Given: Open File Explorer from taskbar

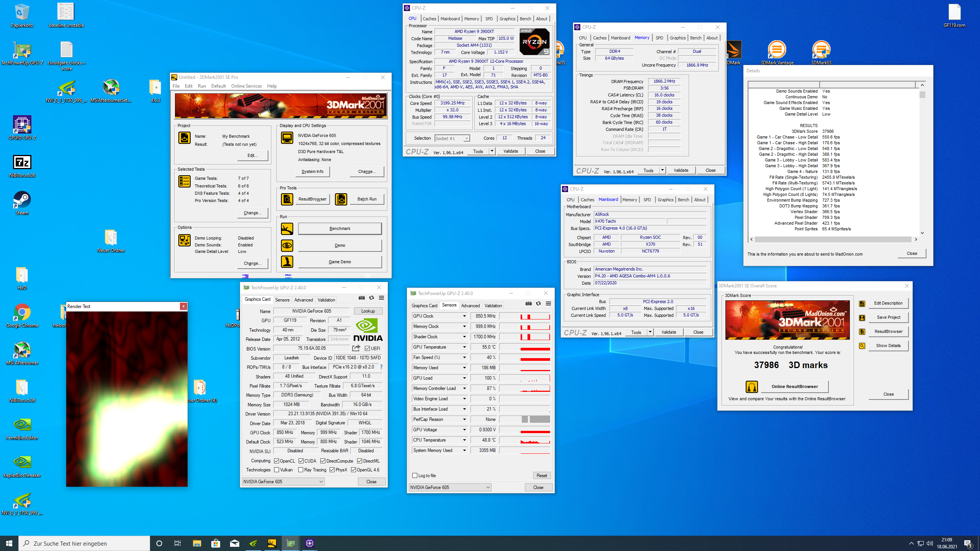Looking at the screenshot, I should [197, 543].
